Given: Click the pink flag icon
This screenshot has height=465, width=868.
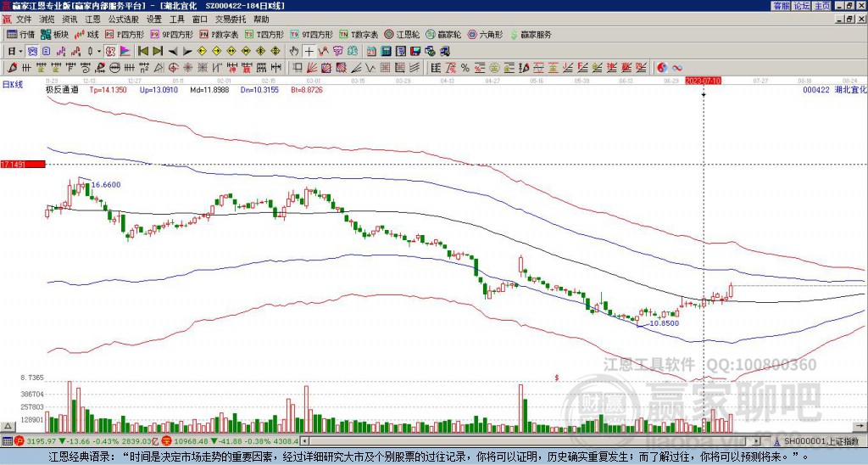Looking at the screenshot, I should click(x=125, y=52).
